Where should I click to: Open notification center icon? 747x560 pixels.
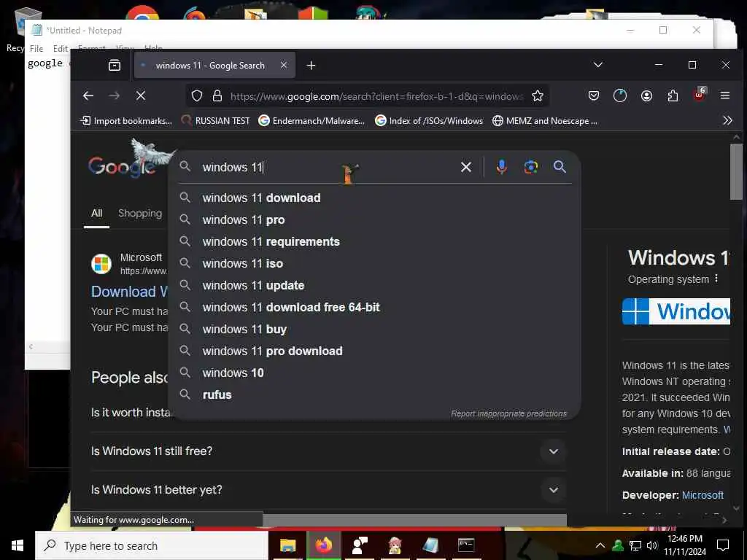[723, 545]
